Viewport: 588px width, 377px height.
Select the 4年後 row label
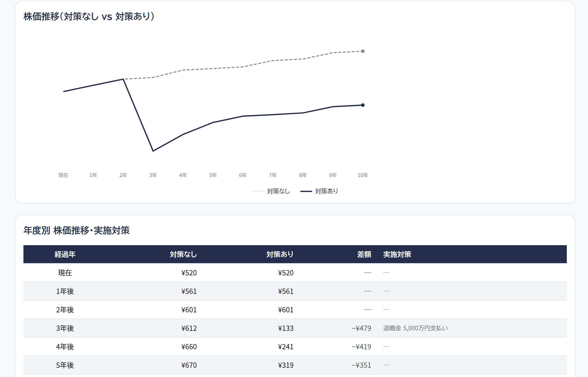click(x=65, y=347)
